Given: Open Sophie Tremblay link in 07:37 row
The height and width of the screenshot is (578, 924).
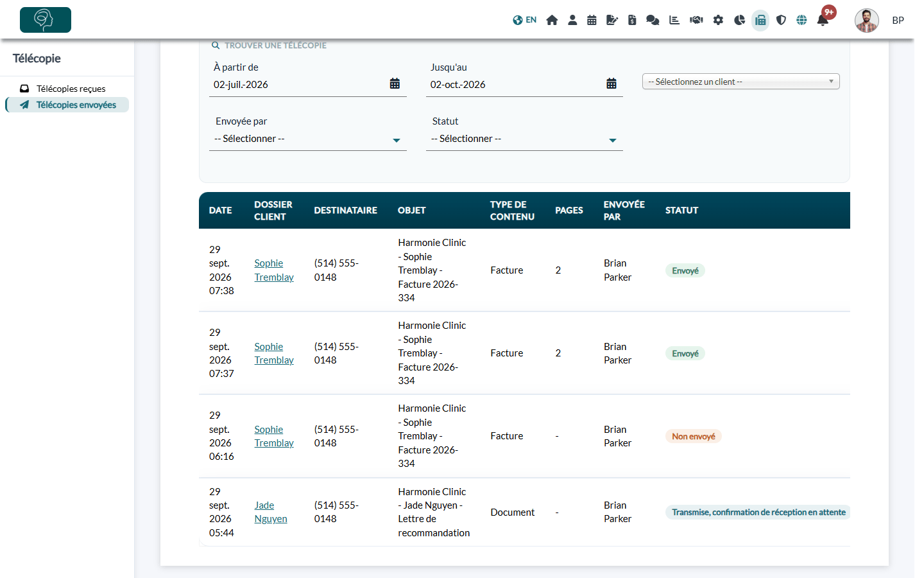Looking at the screenshot, I should (x=274, y=353).
